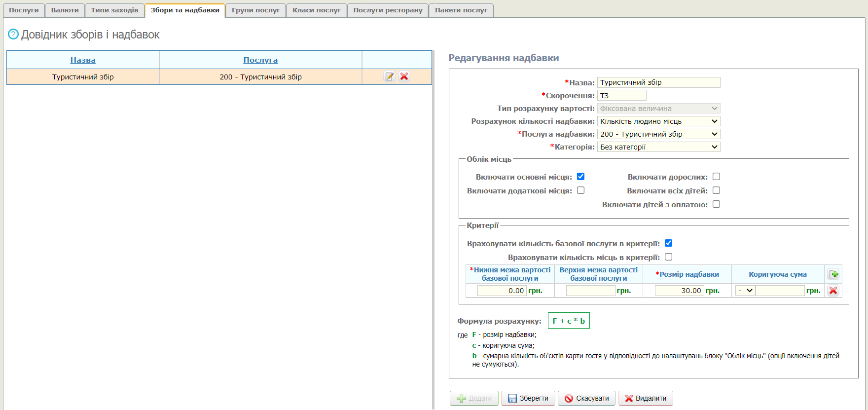Viewport: 868px width, 410px height.
Task: Check Включати дітей з оплатою option
Action: (x=717, y=204)
